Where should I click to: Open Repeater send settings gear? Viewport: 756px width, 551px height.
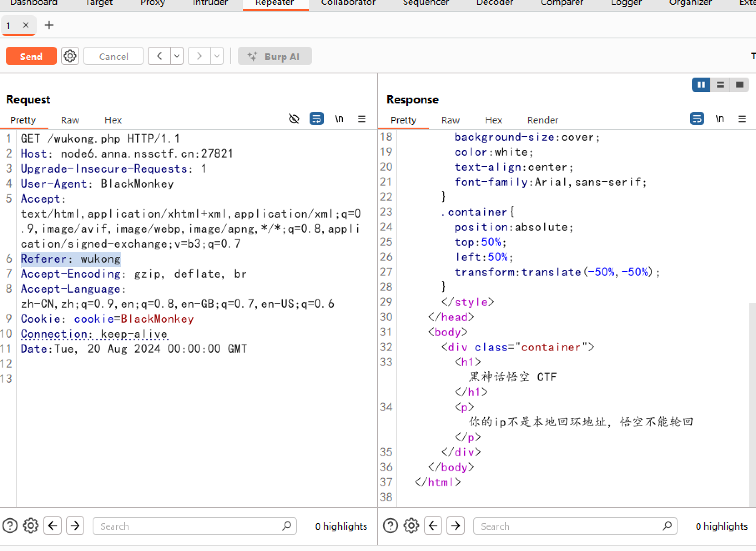[x=70, y=56]
